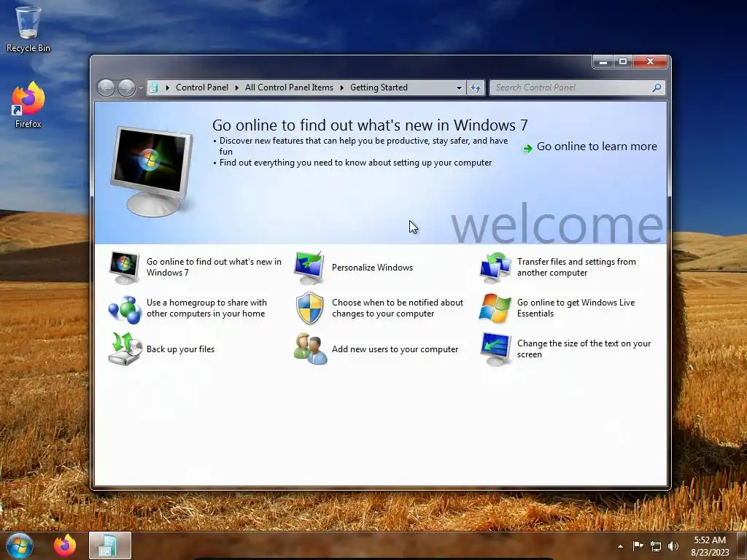
Task: Expand arrow before Control Panel breadcrumb
Action: click(167, 87)
